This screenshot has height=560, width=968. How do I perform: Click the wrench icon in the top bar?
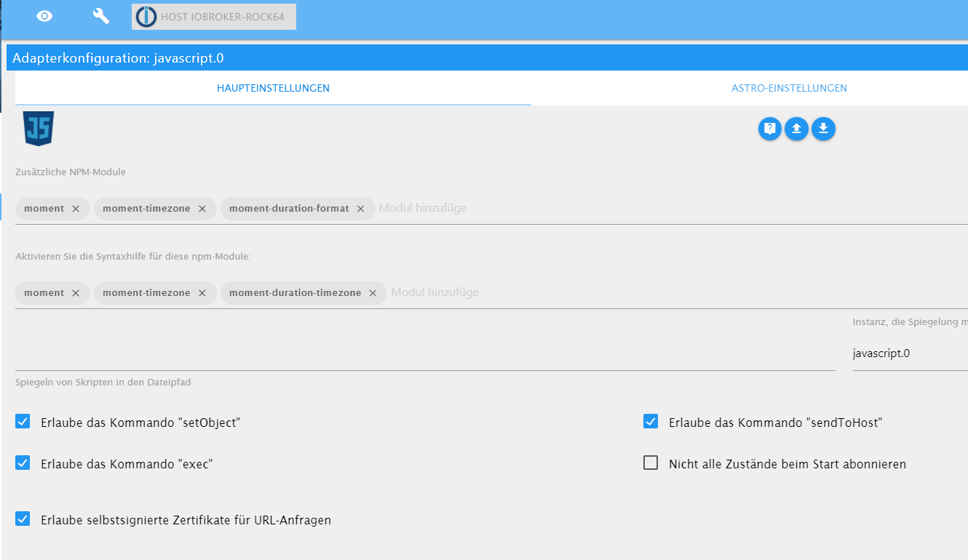click(x=100, y=16)
